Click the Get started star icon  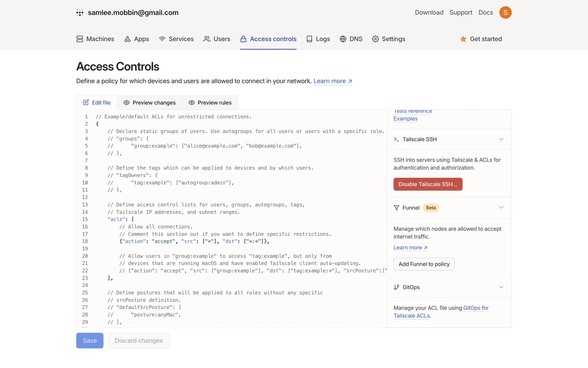coord(463,39)
